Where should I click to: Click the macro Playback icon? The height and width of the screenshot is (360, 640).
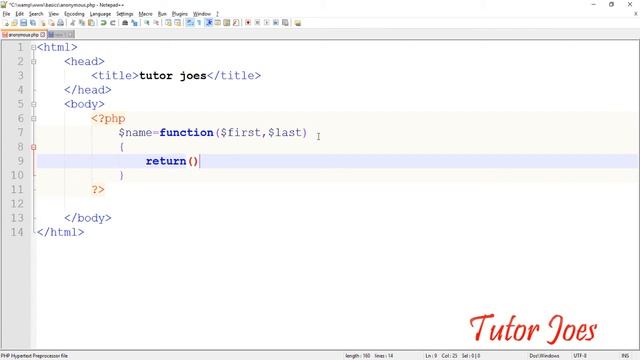tap(267, 23)
